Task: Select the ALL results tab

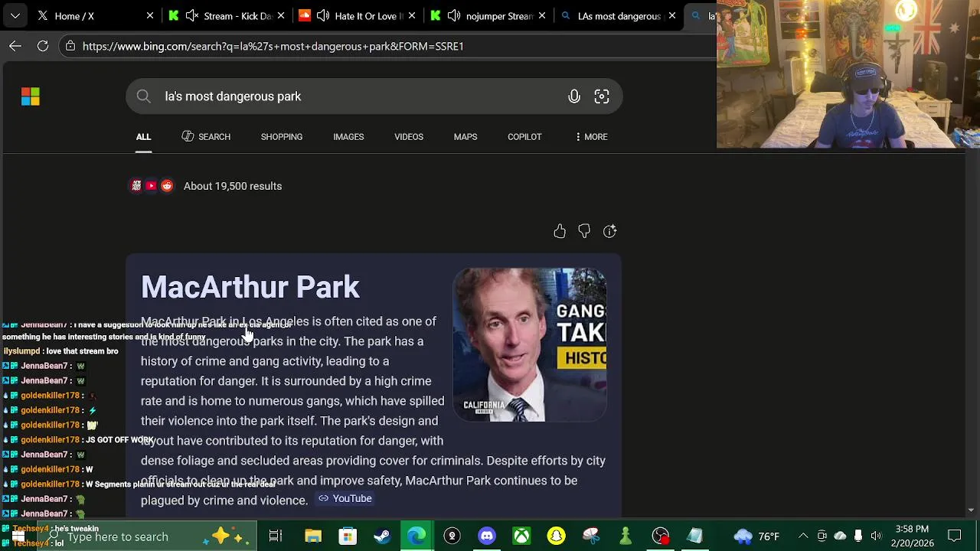Action: pyautogui.click(x=143, y=137)
